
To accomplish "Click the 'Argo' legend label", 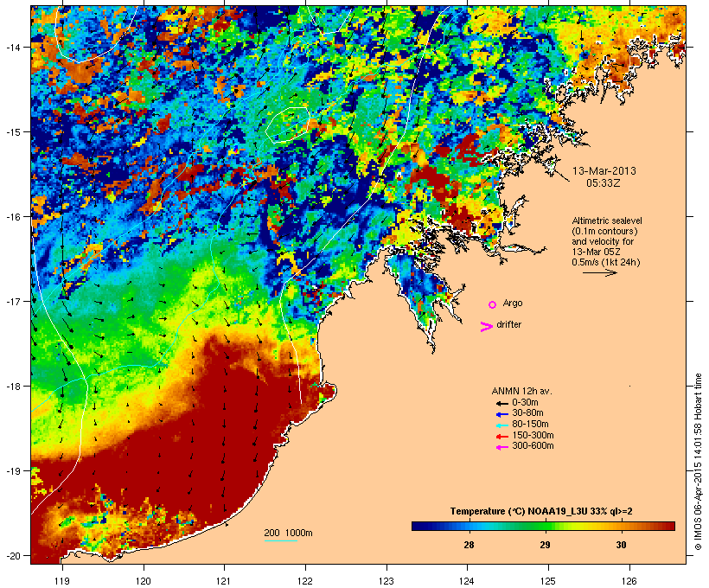I will coord(513,303).
